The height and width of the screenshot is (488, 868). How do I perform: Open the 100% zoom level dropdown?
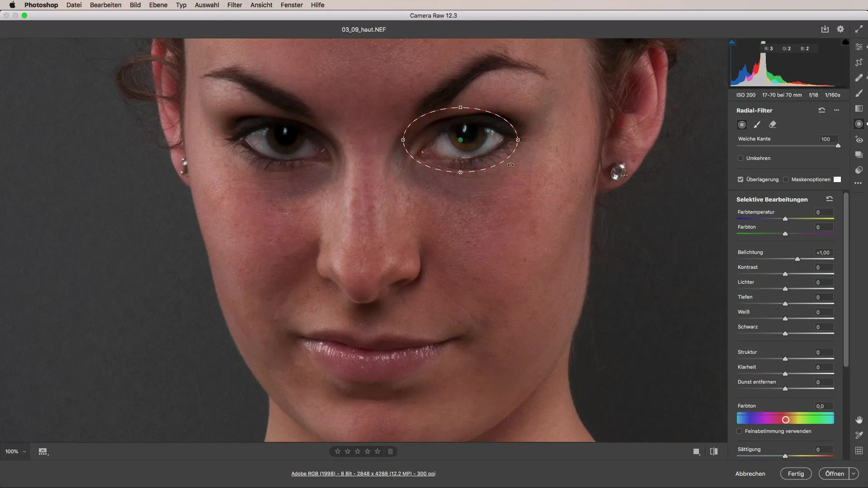[15, 451]
